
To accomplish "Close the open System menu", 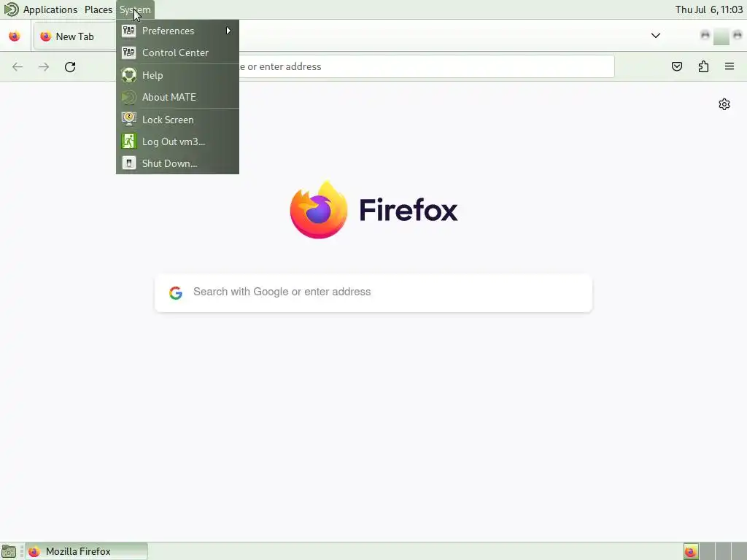I will [135, 9].
